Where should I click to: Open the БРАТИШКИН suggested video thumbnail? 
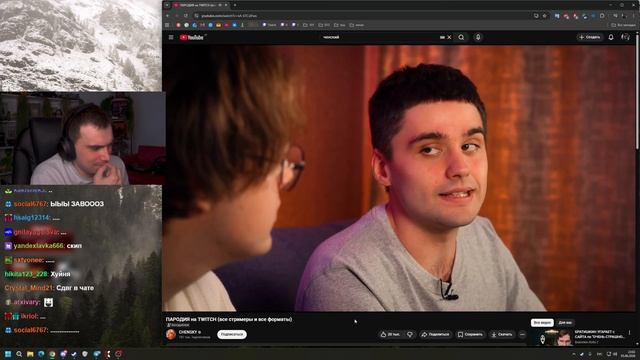click(x=553, y=338)
